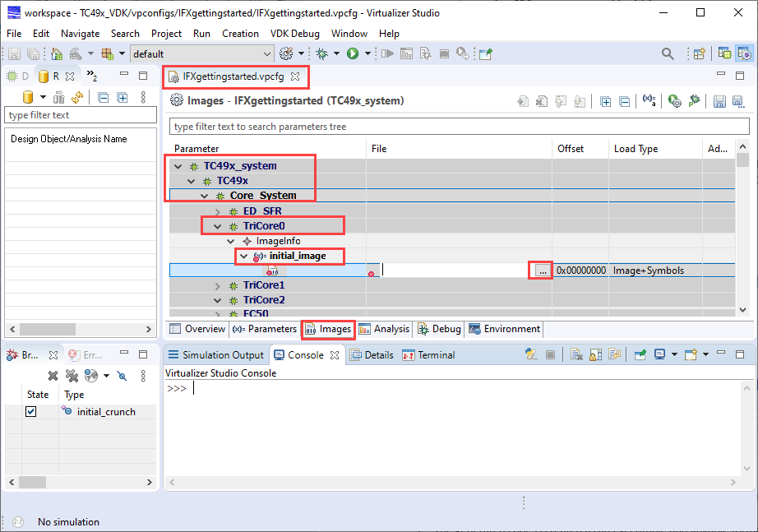This screenshot has height=532, width=758.
Task: Add a new image entry in the Images toolbar
Action: (523, 100)
